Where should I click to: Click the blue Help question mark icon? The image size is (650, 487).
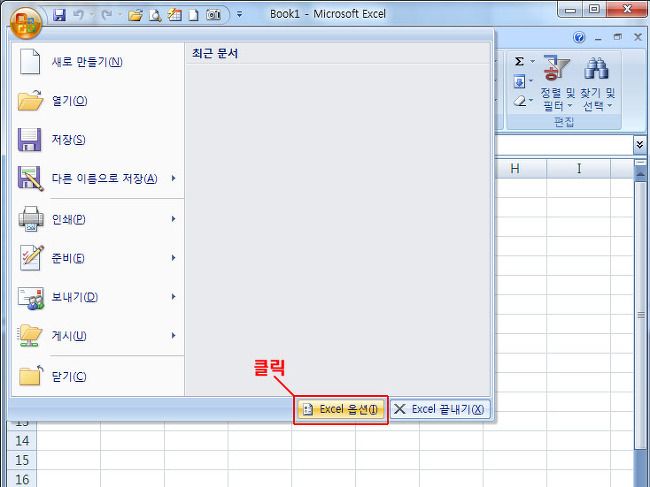tap(579, 38)
